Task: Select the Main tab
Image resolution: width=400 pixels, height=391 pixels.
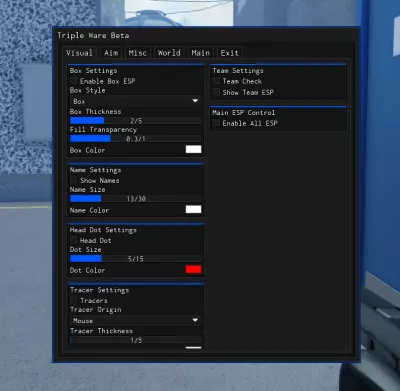Action: tap(200, 53)
